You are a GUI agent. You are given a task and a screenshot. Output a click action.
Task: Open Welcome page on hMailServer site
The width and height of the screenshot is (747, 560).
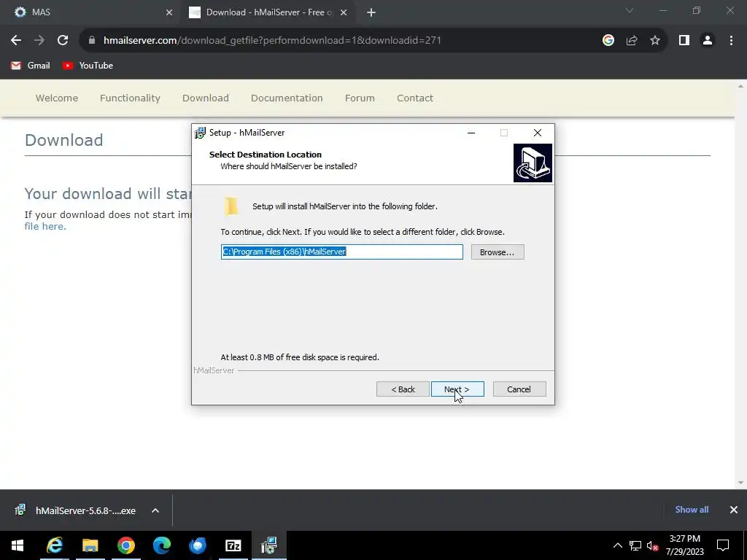(57, 98)
